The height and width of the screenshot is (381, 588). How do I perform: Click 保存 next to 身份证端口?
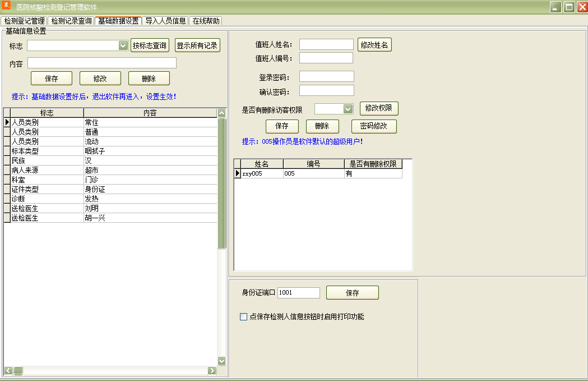pyautogui.click(x=352, y=293)
